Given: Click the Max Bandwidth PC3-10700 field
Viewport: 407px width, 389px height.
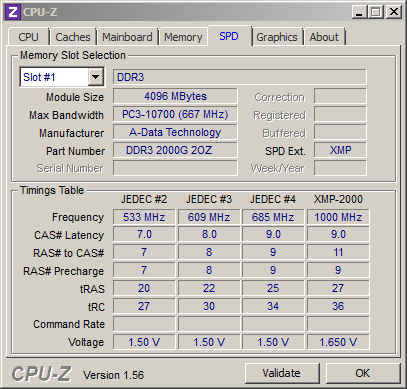Looking at the screenshot, I should click(x=175, y=114).
